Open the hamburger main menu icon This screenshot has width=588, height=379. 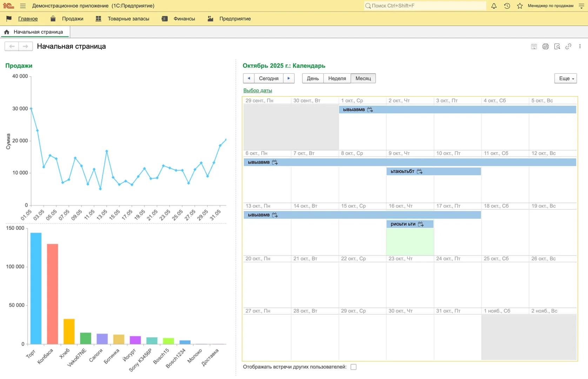click(x=23, y=6)
